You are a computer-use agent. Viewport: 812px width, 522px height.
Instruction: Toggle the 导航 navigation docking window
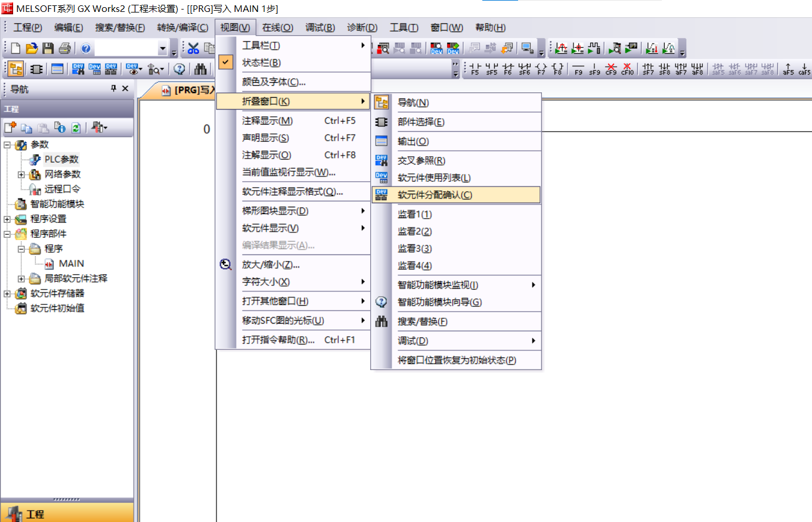click(413, 102)
